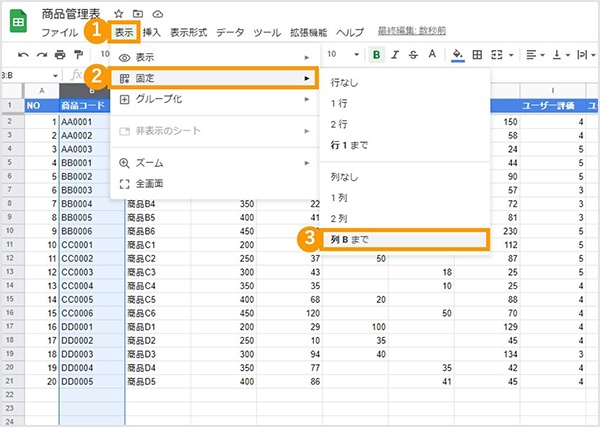Toggle italic formatting
600x427 pixels.
(395, 55)
